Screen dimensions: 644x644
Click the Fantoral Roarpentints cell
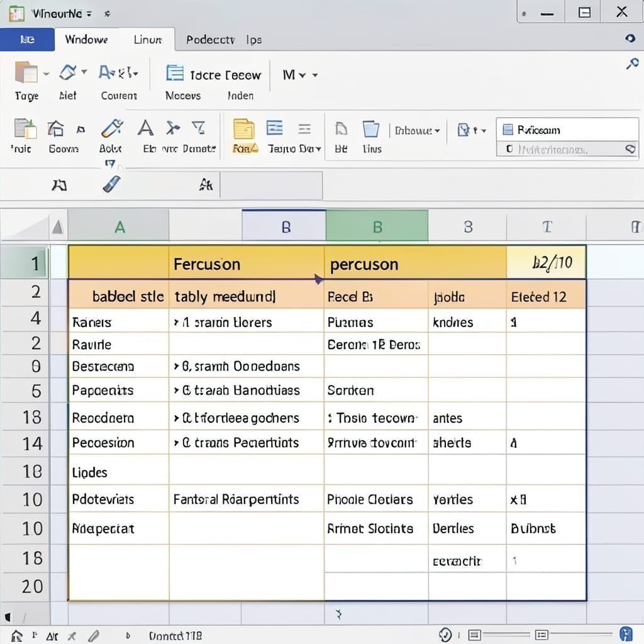coord(247,499)
